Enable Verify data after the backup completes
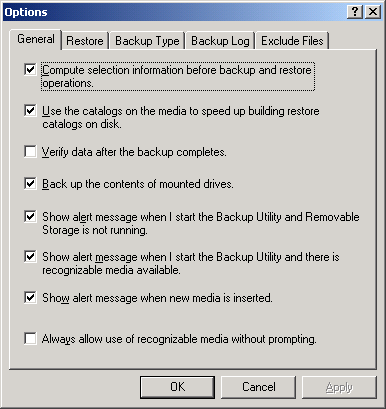 (30, 152)
